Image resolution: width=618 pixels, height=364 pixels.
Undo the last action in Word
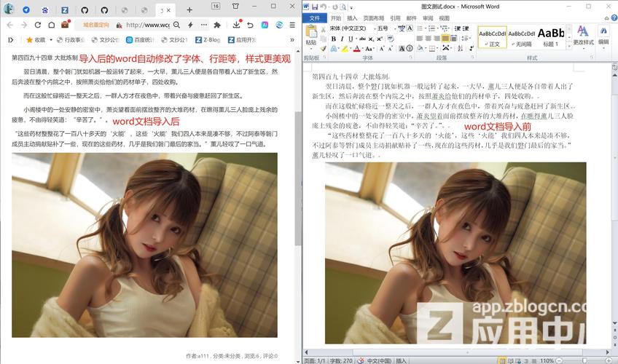tap(323, 7)
